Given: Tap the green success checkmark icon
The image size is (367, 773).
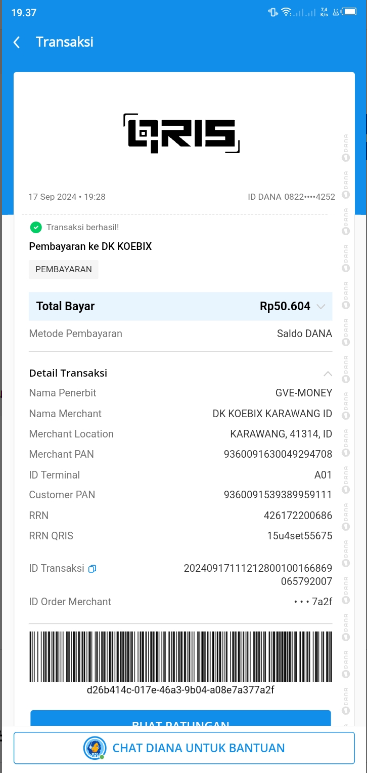Looking at the screenshot, I should tap(36, 227).
